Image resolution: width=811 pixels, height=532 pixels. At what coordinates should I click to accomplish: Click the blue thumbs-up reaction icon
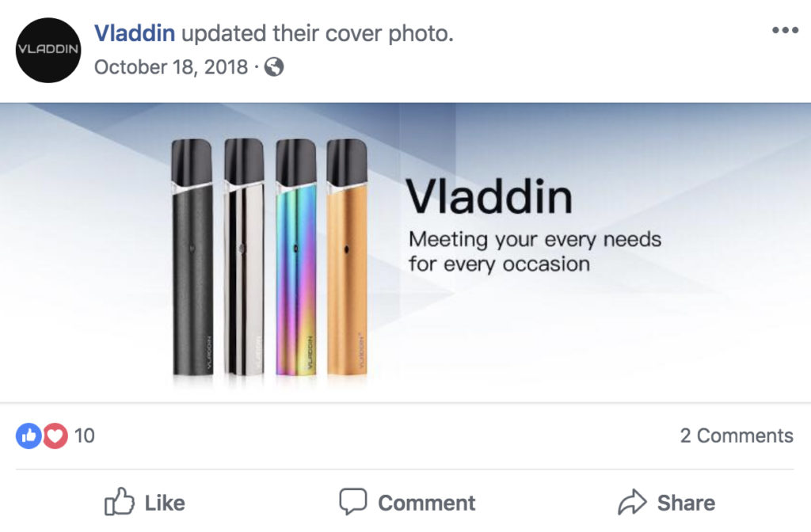pyautogui.click(x=29, y=436)
